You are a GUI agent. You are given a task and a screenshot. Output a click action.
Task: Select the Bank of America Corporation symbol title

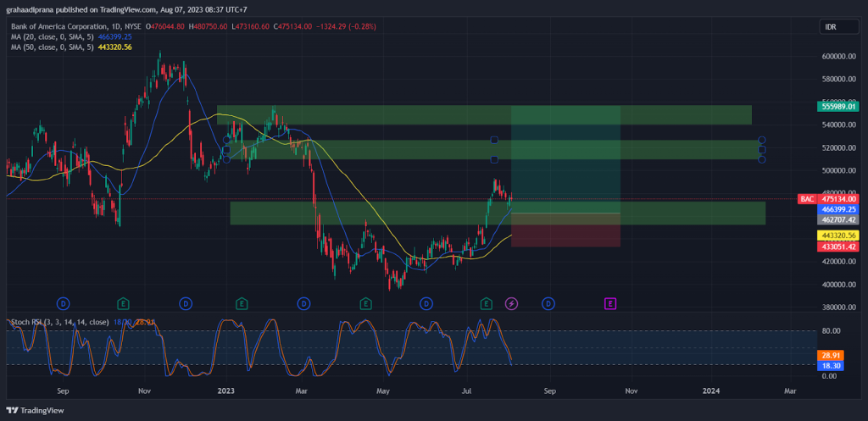click(76, 26)
